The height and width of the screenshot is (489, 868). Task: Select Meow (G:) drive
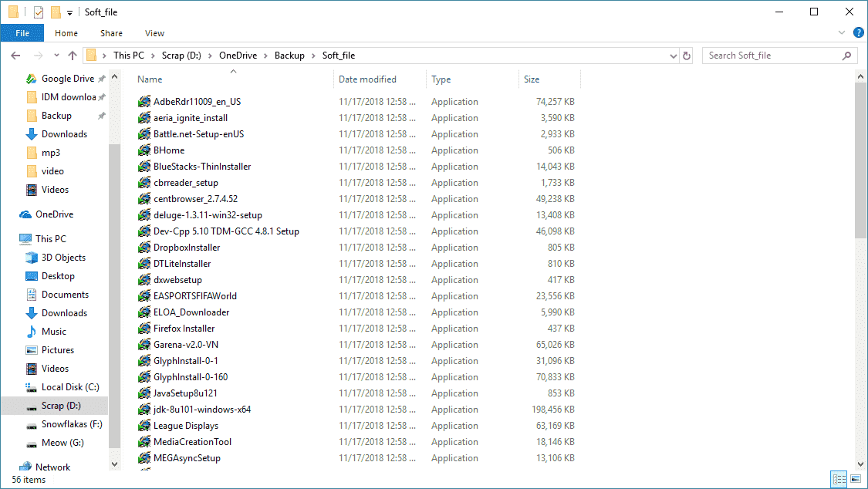click(62, 443)
